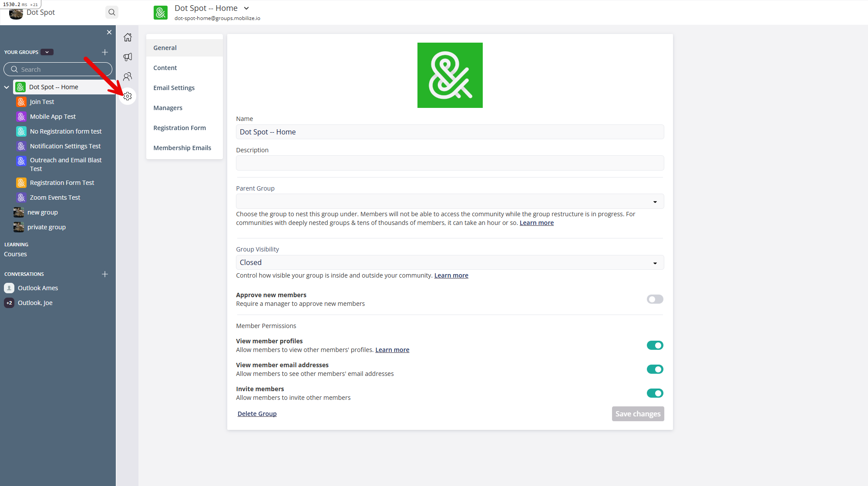868x486 pixels.
Task: Open the Zoom Events Test group
Action: (x=55, y=198)
